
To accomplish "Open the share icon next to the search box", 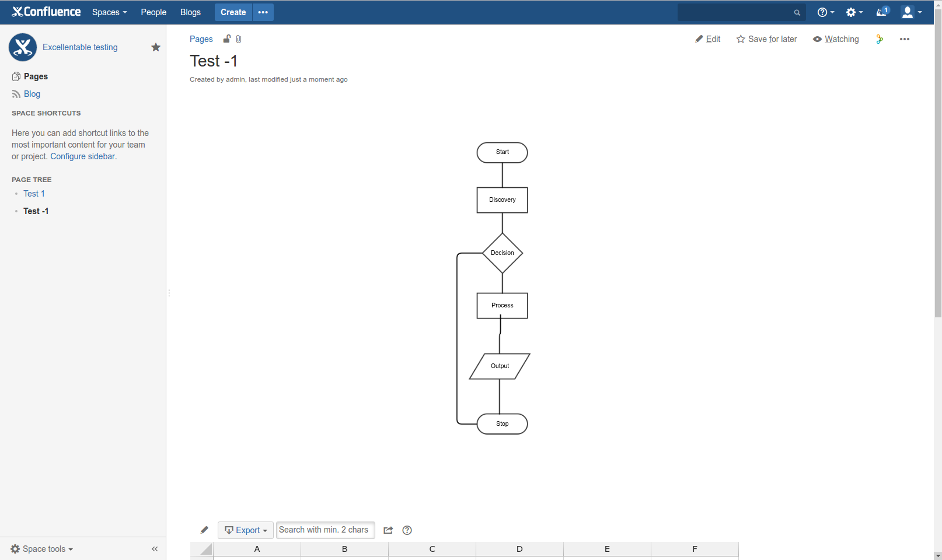I will (388, 530).
